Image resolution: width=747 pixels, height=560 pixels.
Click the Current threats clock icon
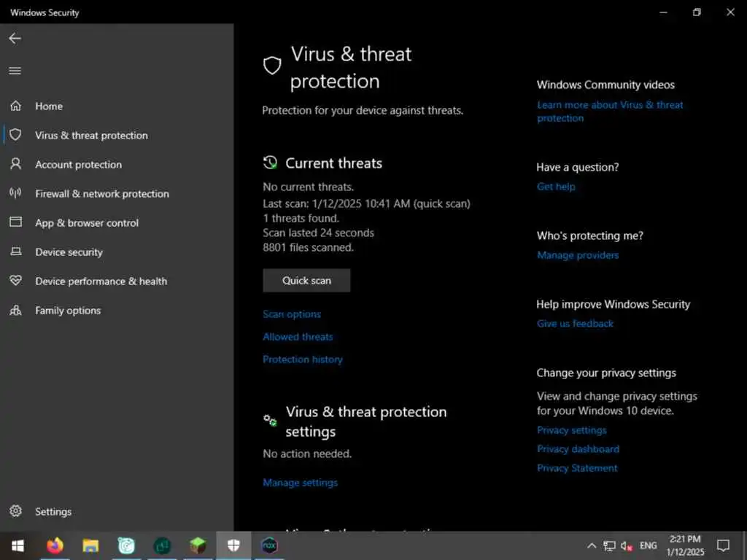click(x=270, y=163)
